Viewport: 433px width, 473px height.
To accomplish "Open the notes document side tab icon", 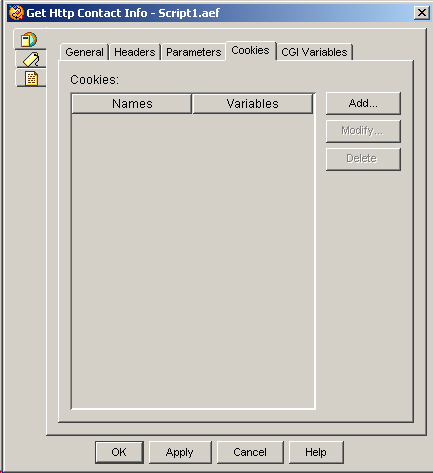I will 31,78.
